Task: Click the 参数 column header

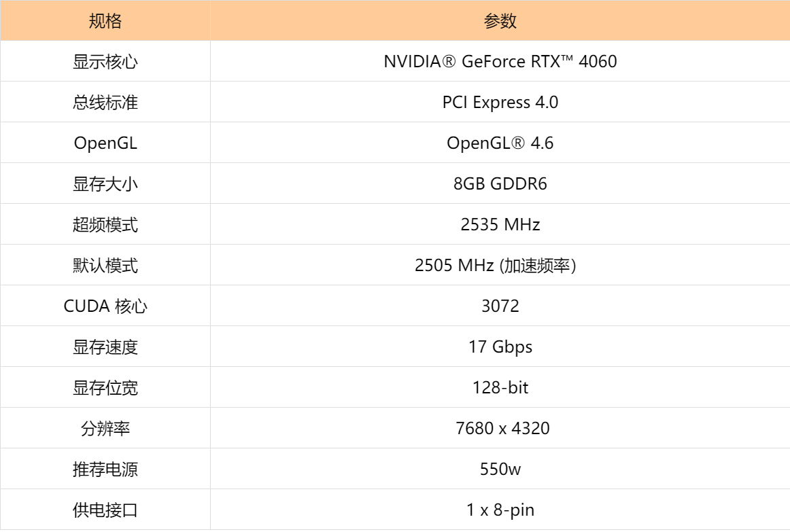Action: pyautogui.click(x=500, y=21)
